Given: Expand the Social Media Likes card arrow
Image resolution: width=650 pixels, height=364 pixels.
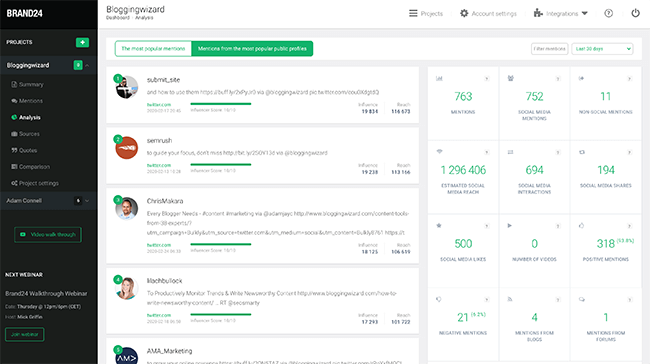Looking at the screenshot, I should click(x=487, y=226).
